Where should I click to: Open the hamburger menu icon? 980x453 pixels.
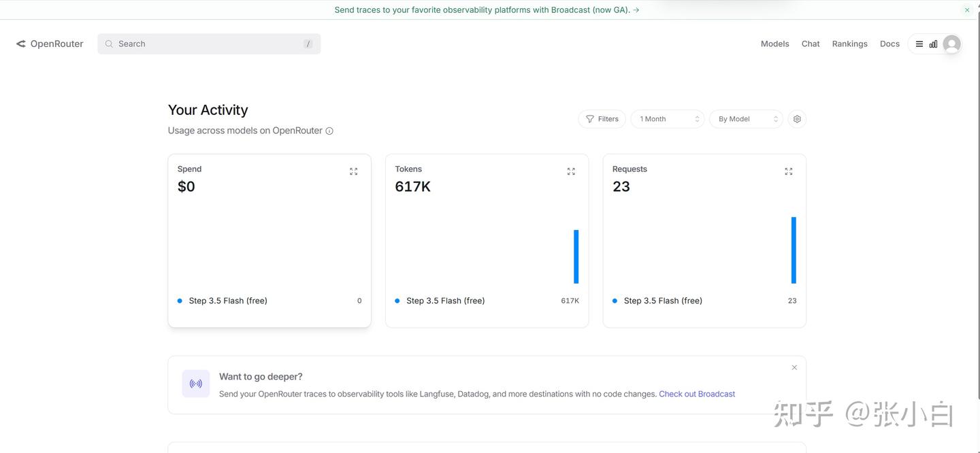tap(919, 44)
